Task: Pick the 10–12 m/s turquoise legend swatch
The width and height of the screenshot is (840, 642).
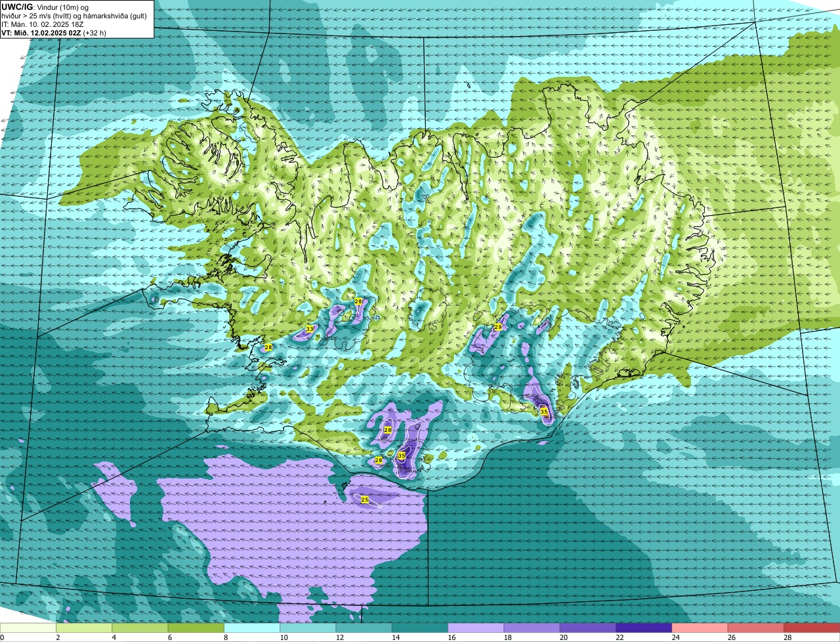Action: tap(308, 628)
